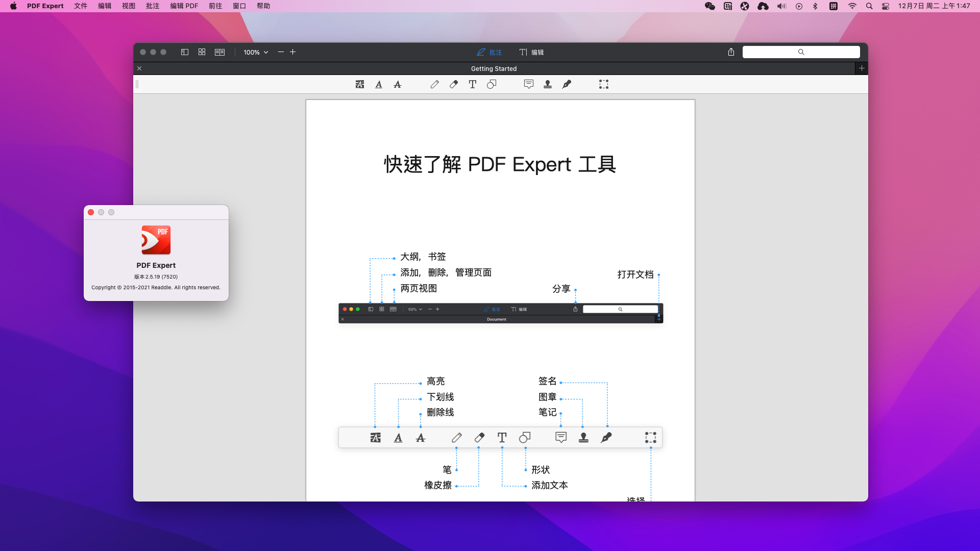Select the signature tool
The height and width of the screenshot is (551, 980).
tap(567, 84)
